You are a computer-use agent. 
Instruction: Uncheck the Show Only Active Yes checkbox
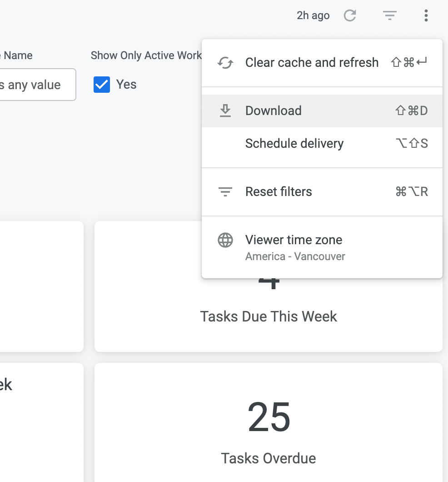click(102, 85)
